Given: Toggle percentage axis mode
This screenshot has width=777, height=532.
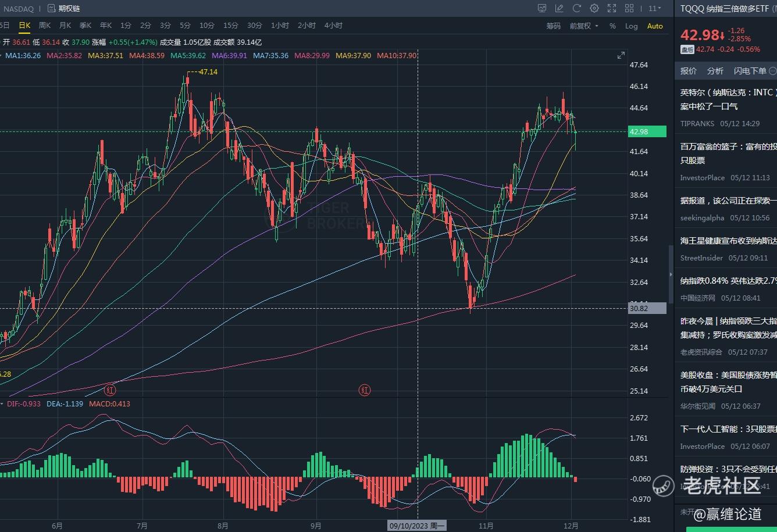Looking at the screenshot, I should click(612, 26).
